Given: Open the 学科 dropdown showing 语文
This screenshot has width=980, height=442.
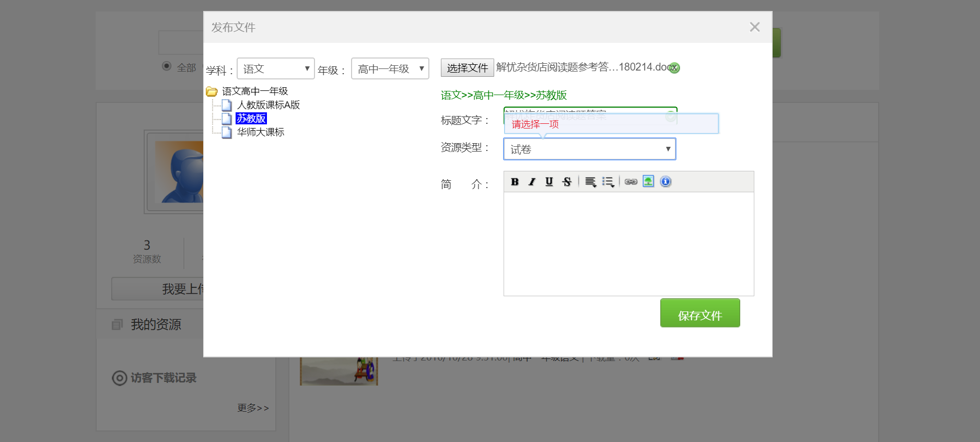Looking at the screenshot, I should [x=275, y=68].
